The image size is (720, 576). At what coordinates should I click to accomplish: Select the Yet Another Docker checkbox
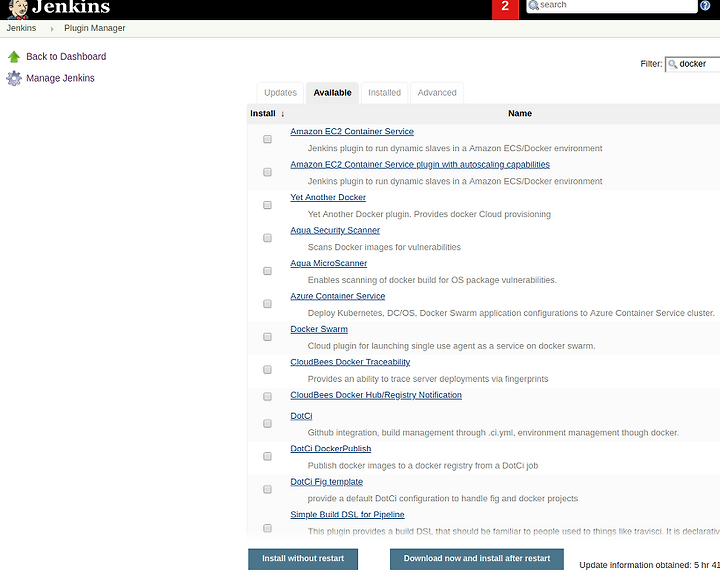[x=267, y=205]
